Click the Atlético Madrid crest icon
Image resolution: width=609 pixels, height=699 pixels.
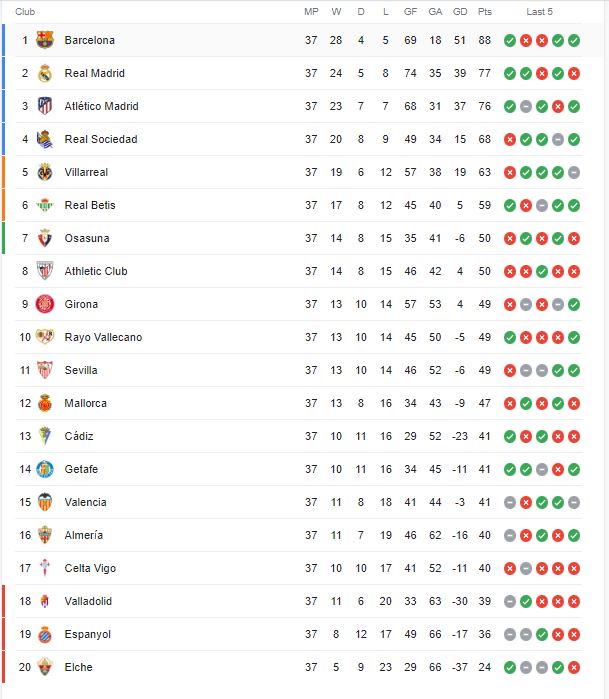[44, 106]
